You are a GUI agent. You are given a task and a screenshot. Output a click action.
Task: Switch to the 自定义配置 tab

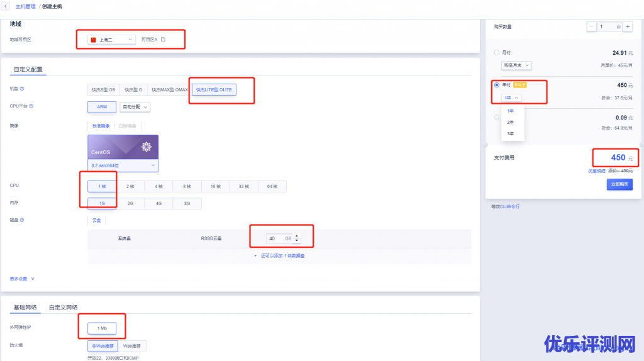click(28, 69)
